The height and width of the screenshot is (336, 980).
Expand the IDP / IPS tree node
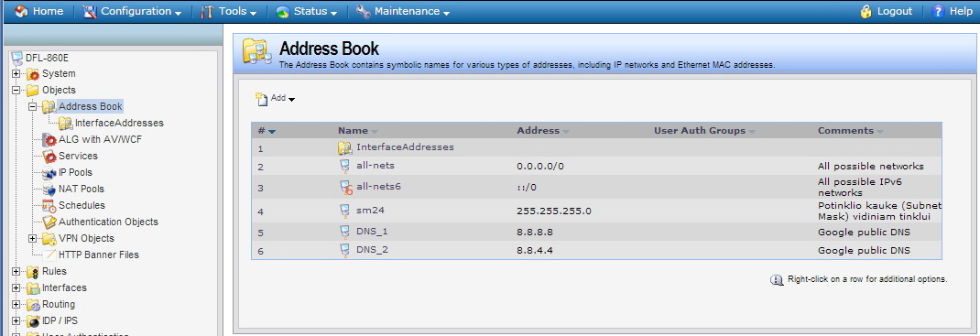click(16, 321)
